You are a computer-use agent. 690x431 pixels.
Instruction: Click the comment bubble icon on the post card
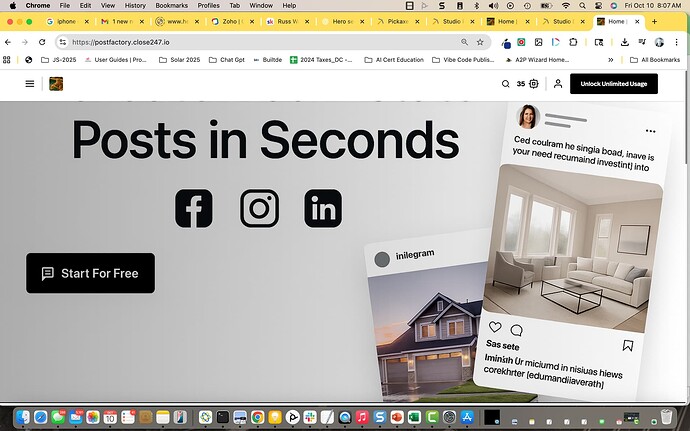(517, 330)
